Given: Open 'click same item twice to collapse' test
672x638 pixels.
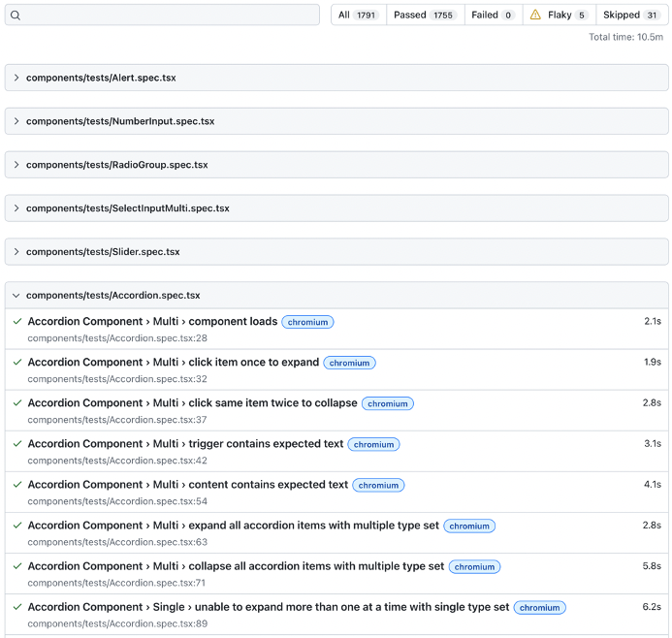Looking at the screenshot, I should pyautogui.click(x=192, y=402).
